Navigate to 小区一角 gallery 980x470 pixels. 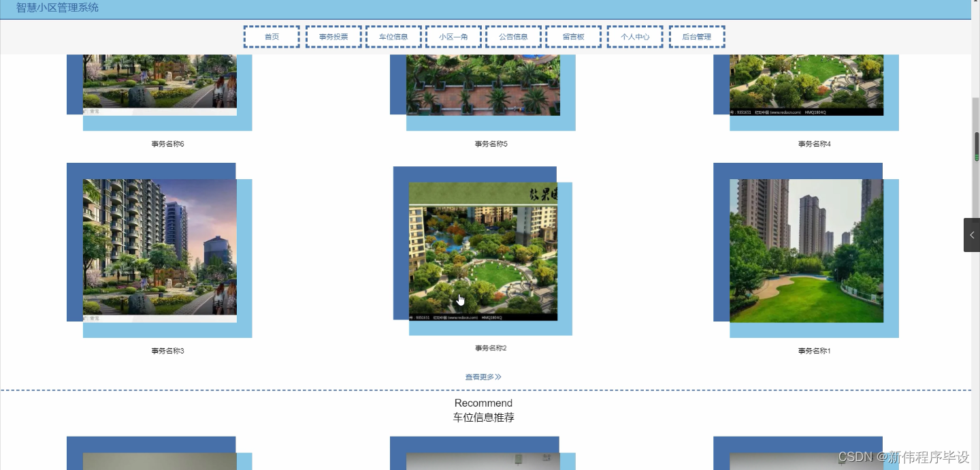pyautogui.click(x=453, y=36)
